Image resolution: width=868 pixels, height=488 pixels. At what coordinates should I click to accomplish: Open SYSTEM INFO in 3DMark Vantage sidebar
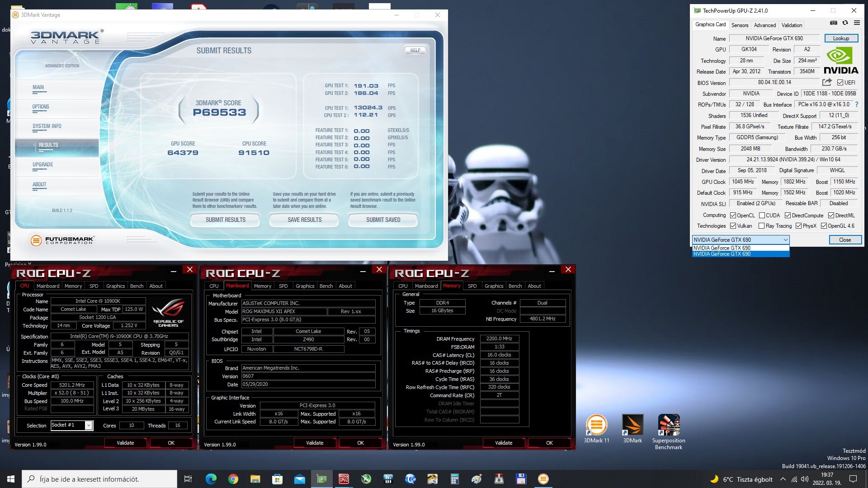(47, 127)
